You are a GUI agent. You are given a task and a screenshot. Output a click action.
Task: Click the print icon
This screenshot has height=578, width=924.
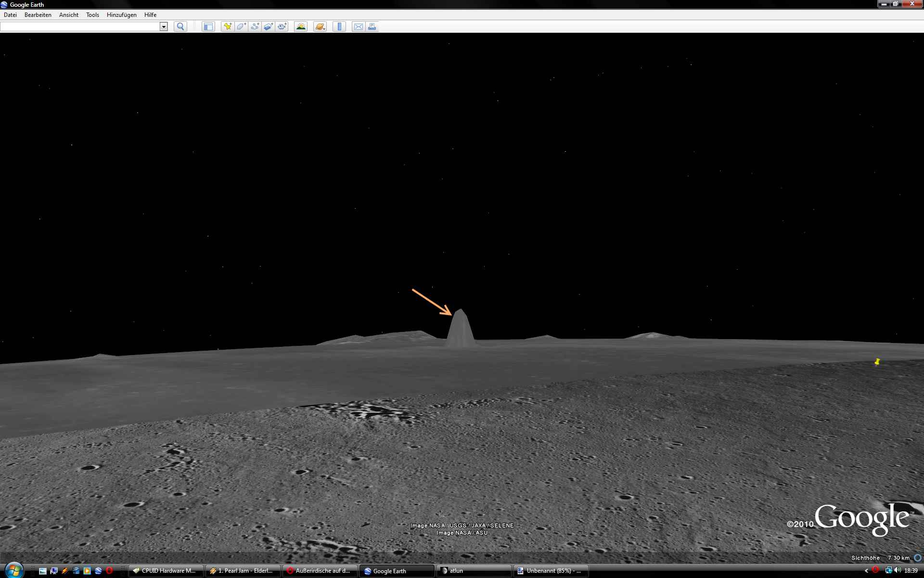coord(372,27)
